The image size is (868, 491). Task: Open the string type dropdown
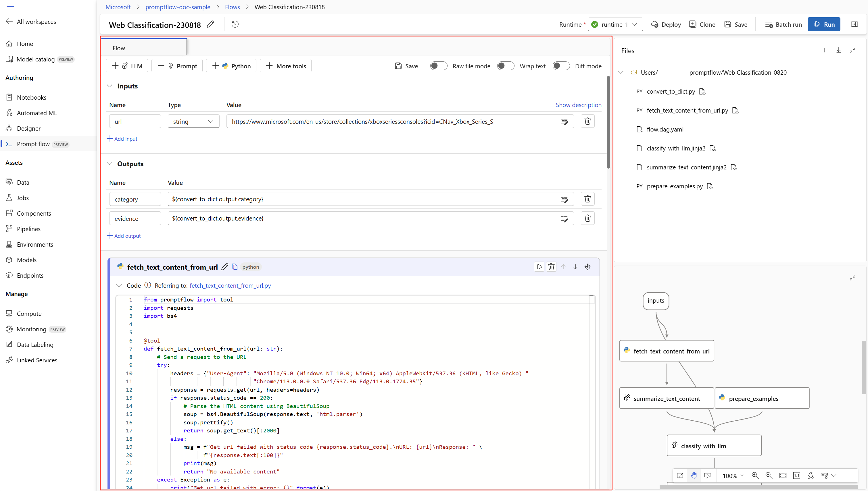[193, 121]
